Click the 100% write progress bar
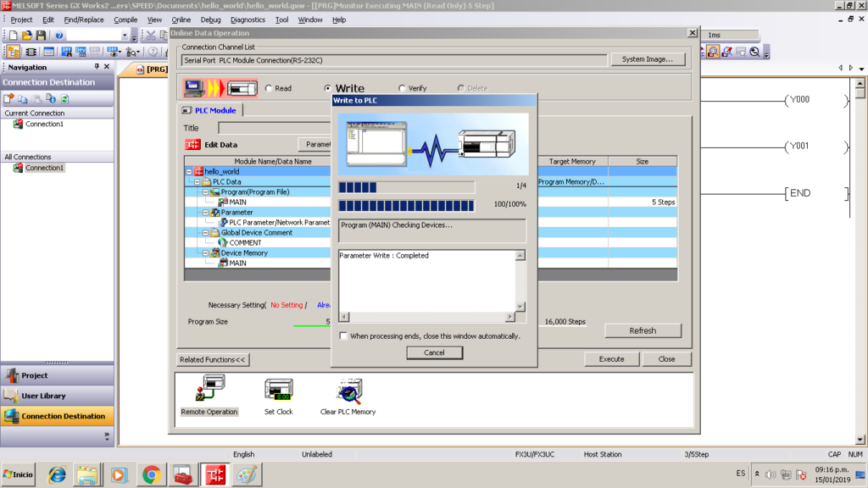Image resolution: width=868 pixels, height=488 pixels. click(406, 206)
